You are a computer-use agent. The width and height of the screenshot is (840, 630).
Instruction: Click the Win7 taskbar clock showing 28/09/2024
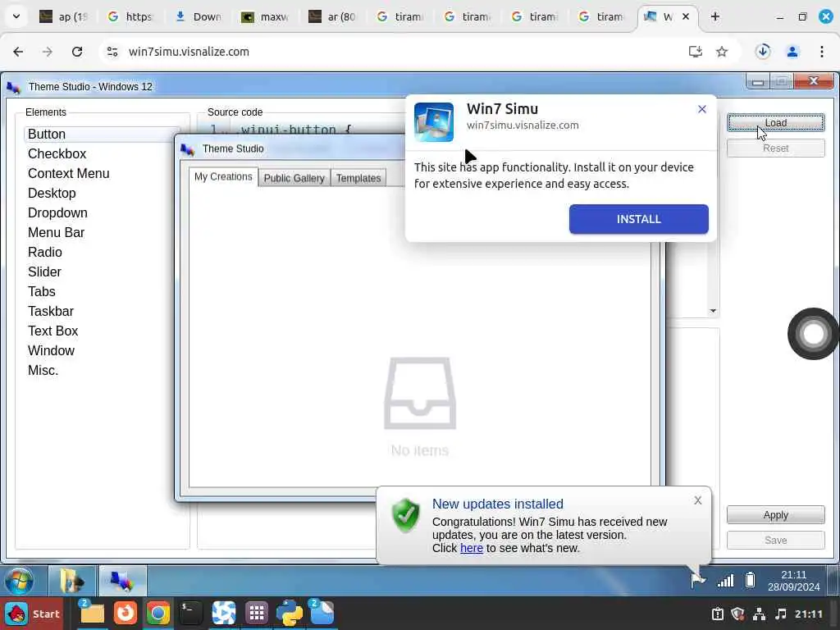[793, 581]
